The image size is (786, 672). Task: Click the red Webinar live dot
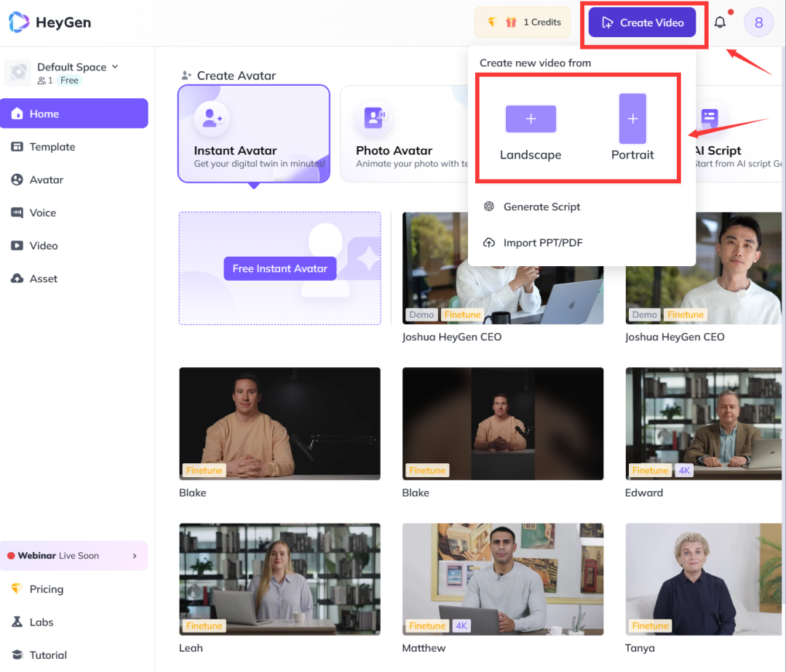[11, 556]
